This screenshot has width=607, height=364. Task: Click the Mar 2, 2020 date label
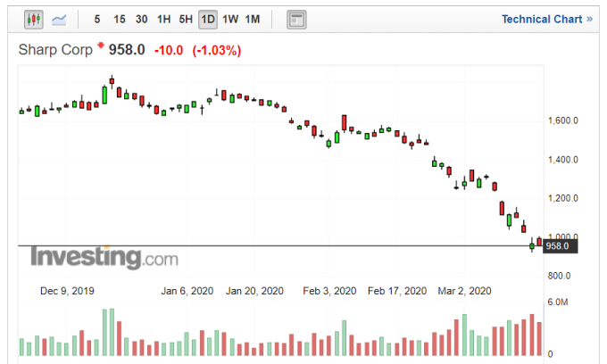pos(464,291)
